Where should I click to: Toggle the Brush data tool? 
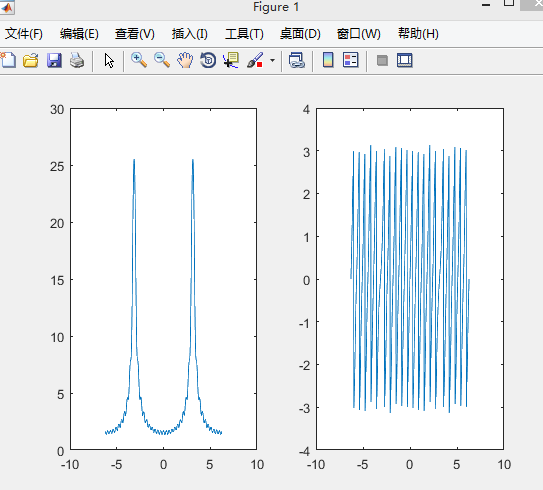pos(255,60)
